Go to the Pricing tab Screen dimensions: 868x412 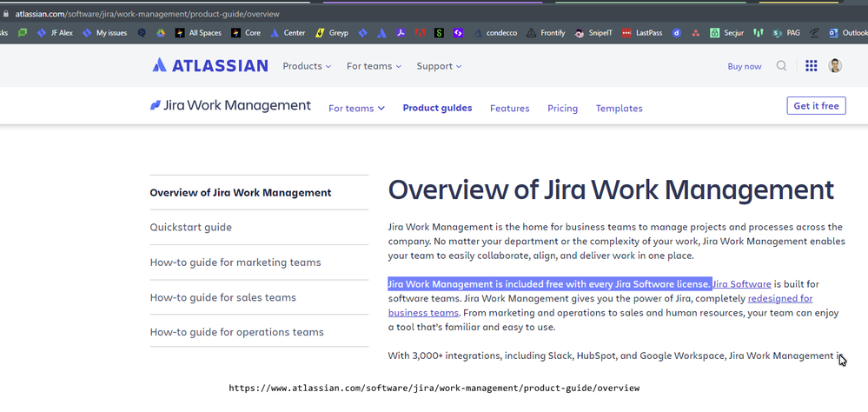click(562, 108)
